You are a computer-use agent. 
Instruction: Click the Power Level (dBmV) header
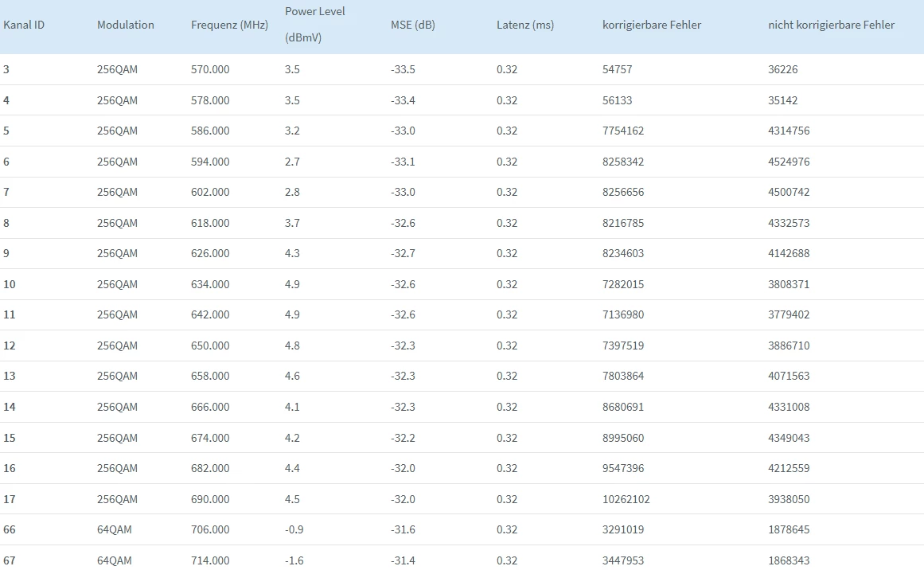pos(314,24)
